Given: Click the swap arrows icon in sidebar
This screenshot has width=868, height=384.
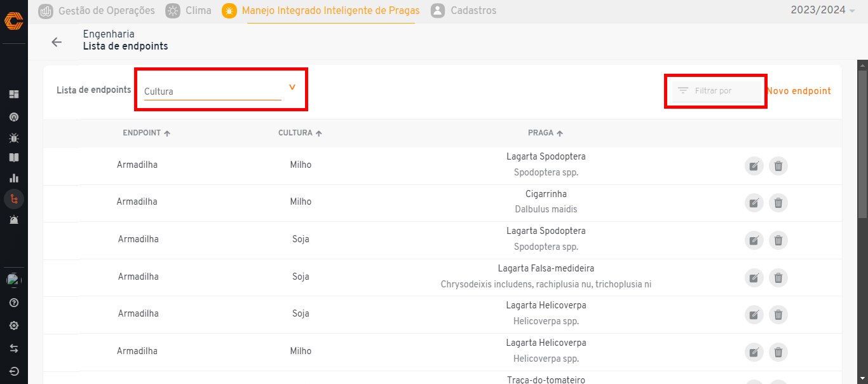Looking at the screenshot, I should 14,348.
